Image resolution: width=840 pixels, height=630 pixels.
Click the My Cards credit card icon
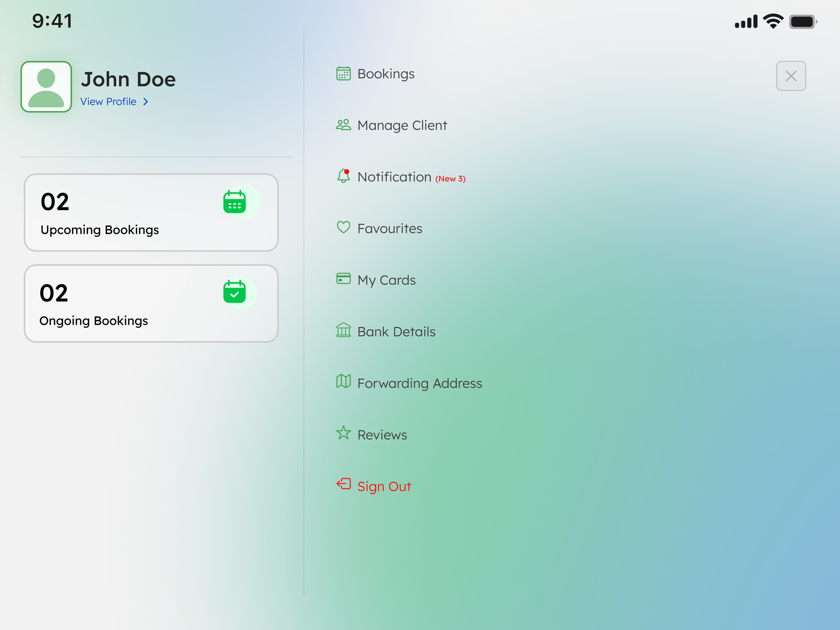pyautogui.click(x=343, y=278)
